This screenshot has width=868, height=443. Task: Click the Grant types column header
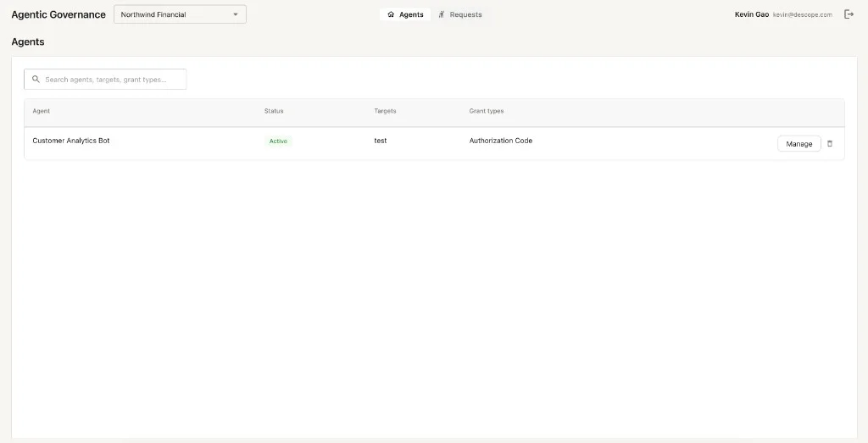click(486, 111)
